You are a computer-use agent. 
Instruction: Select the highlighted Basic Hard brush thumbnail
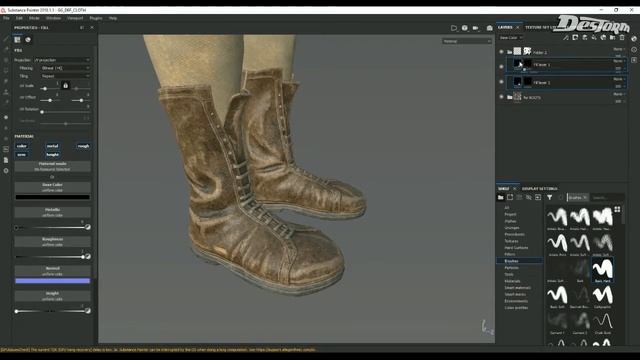(602, 270)
